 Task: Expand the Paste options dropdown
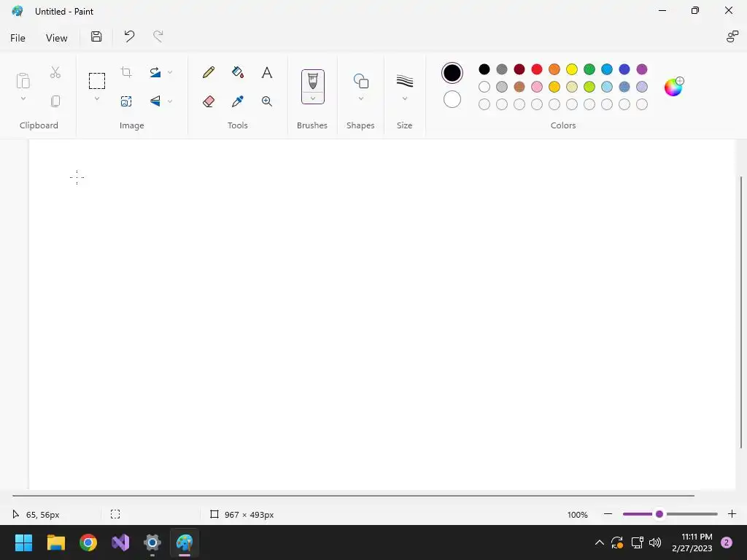[23, 99]
